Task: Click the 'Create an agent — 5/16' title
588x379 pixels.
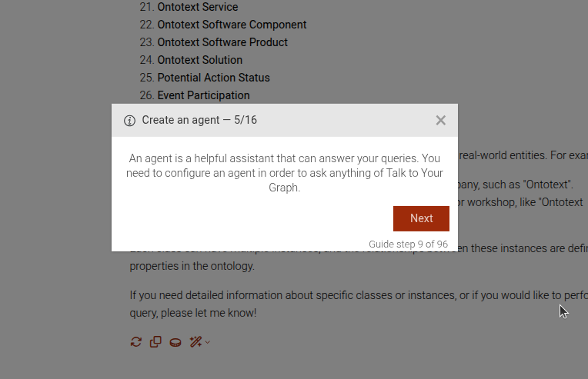Action: pyautogui.click(x=198, y=121)
